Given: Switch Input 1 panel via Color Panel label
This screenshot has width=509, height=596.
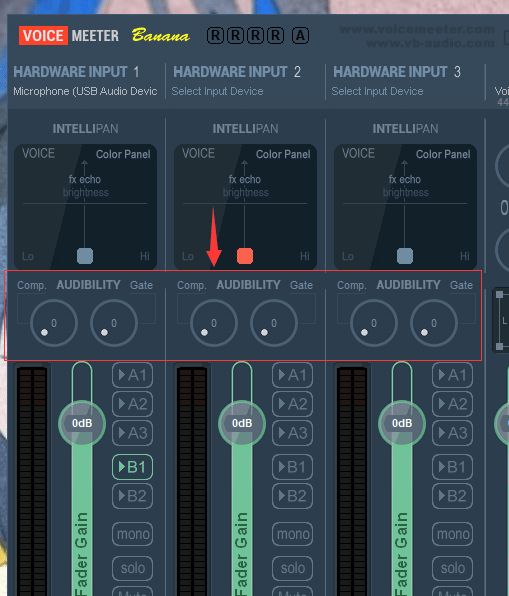Looking at the screenshot, I should (x=123, y=154).
